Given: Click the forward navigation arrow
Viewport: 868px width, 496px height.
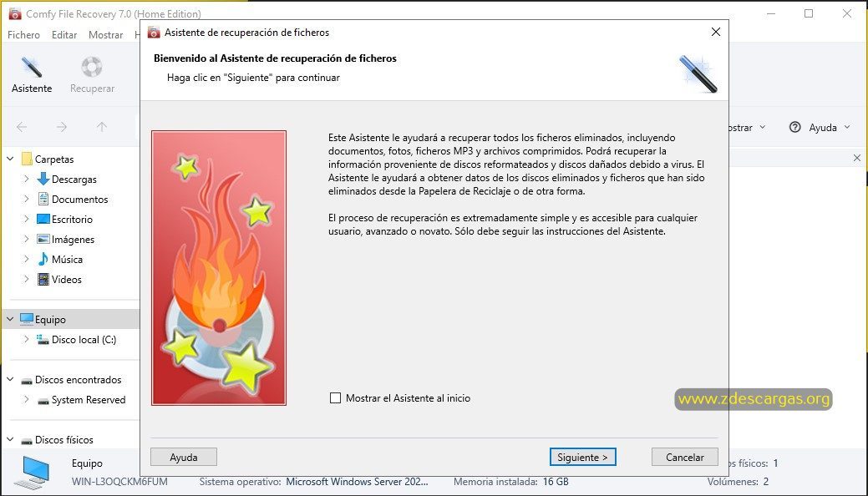Looking at the screenshot, I should (x=62, y=127).
